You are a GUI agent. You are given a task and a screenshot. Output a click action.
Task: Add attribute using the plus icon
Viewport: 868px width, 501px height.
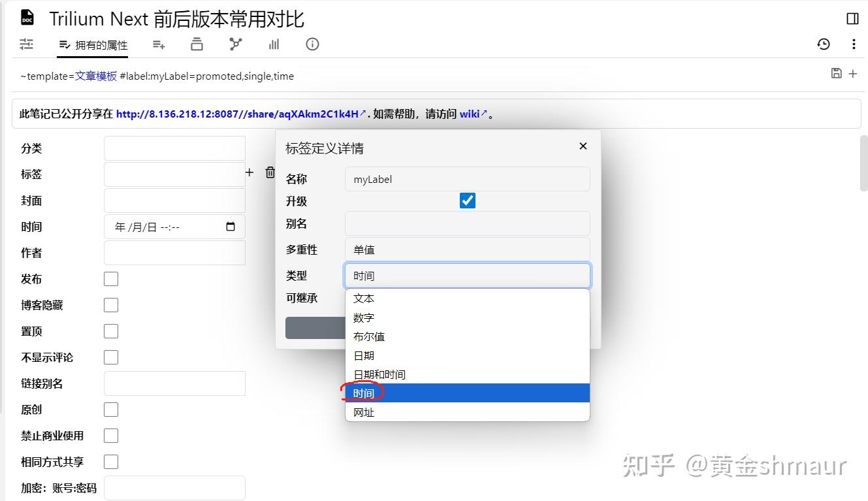point(249,172)
